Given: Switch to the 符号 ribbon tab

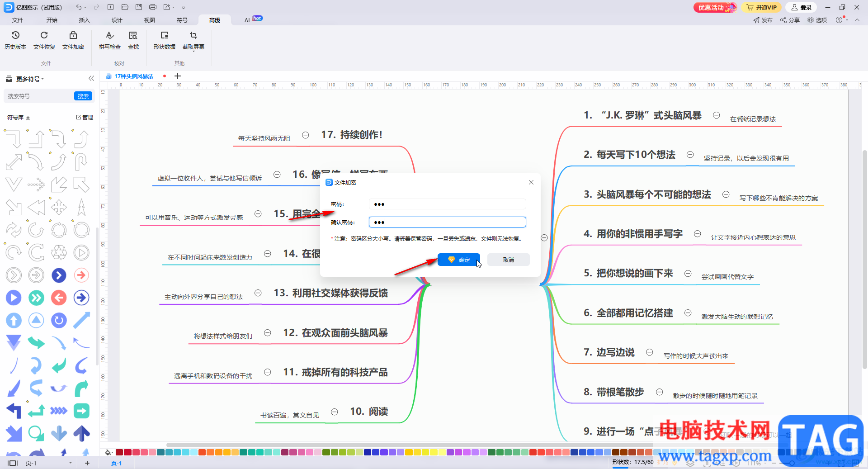Looking at the screenshot, I should click(182, 20).
